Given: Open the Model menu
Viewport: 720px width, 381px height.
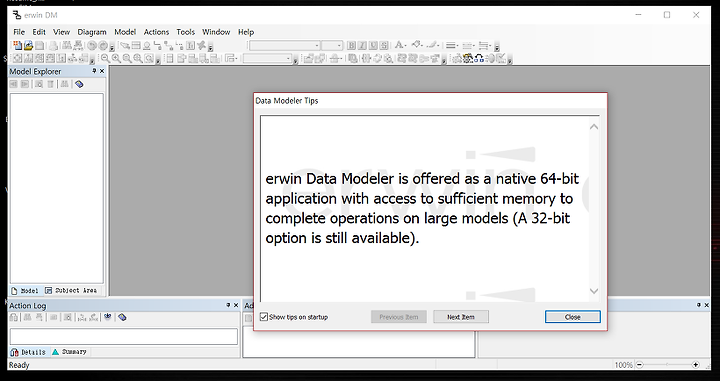Looking at the screenshot, I should click(x=125, y=32).
